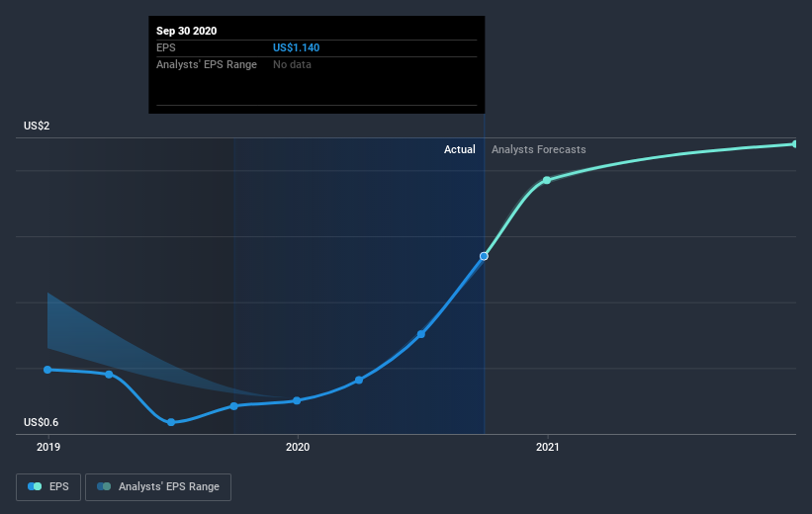The width and height of the screenshot is (812, 514).
Task: Click the EPS data point after 2020 start
Action: 359,380
